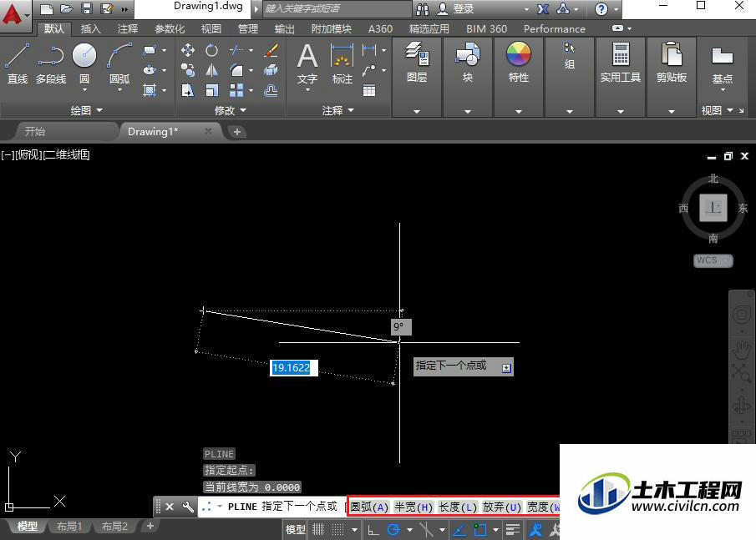Expand the 修改 panel dropdown
Viewport: 756px width, 540px height.
230,110
